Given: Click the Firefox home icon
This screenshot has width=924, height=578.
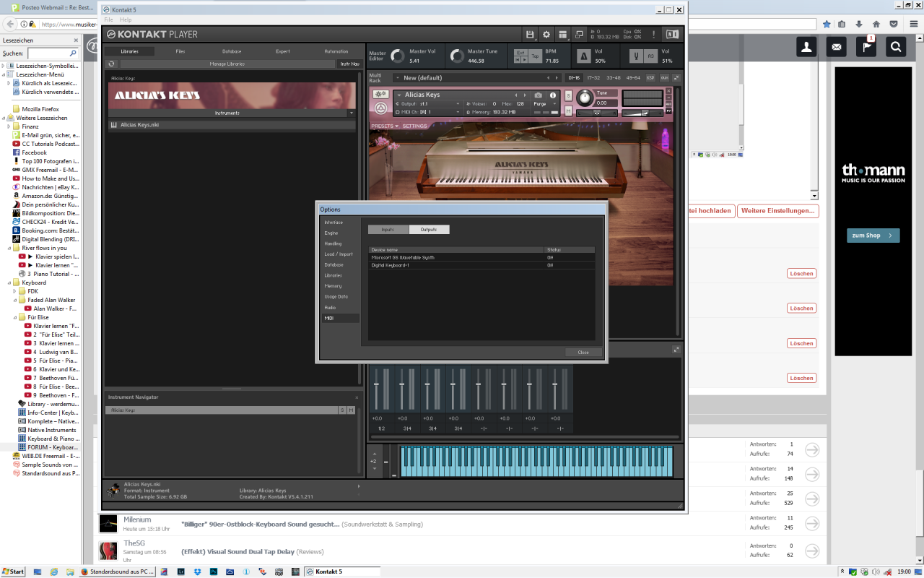Looking at the screenshot, I should point(876,24).
